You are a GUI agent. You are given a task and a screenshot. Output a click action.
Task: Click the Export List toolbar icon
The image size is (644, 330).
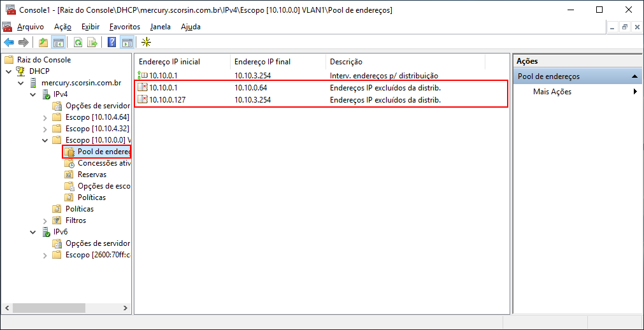[x=92, y=42]
